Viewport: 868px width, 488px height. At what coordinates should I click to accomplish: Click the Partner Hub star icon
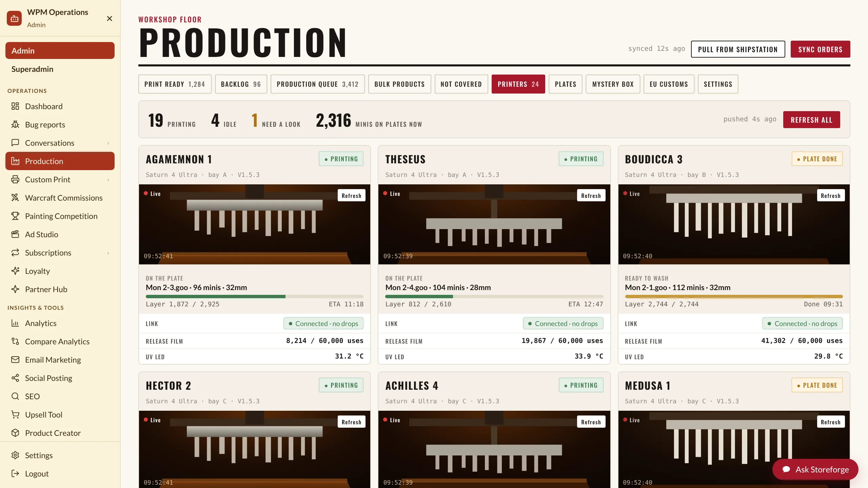15,289
